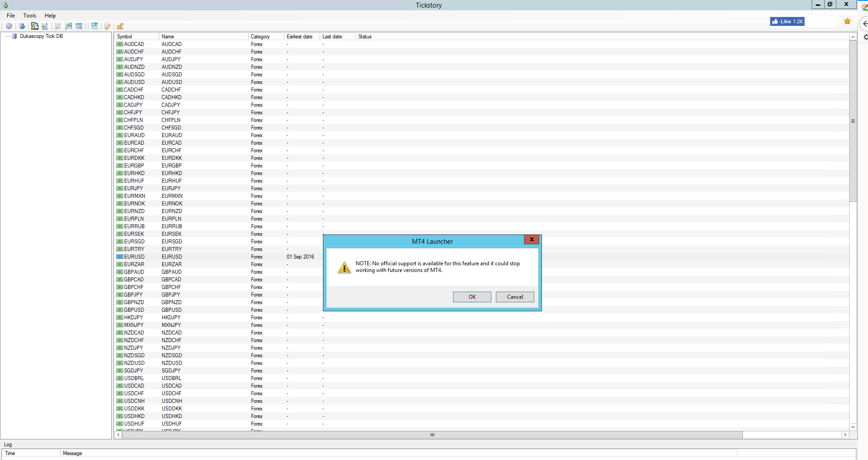The width and height of the screenshot is (868, 460).
Task: Select the EURTRY name cell
Action: tap(172, 249)
